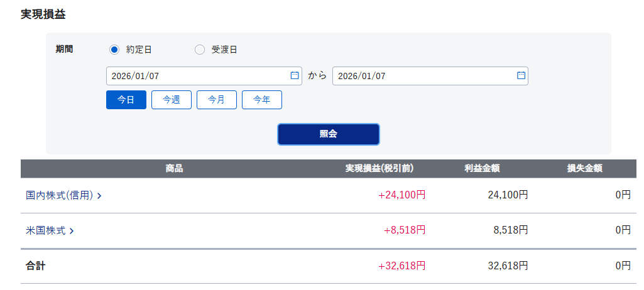Select the 受渡日 radio button
644x290 pixels.
200,50
